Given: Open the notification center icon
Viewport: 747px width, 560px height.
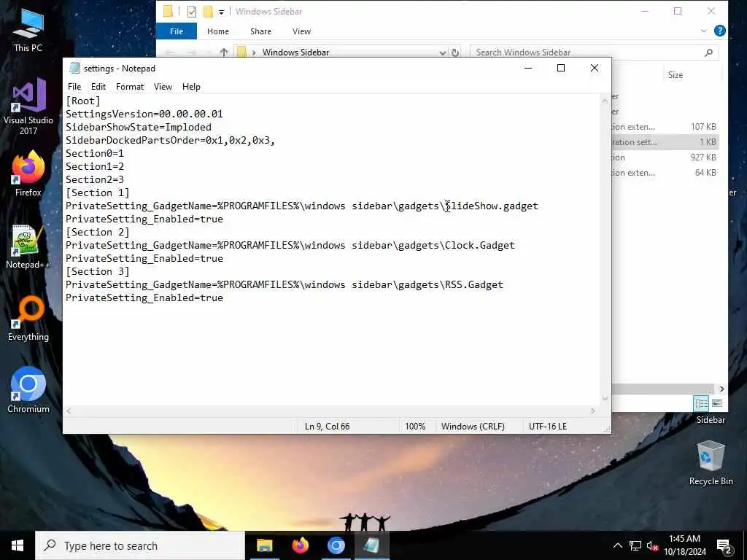Looking at the screenshot, I should [724, 546].
